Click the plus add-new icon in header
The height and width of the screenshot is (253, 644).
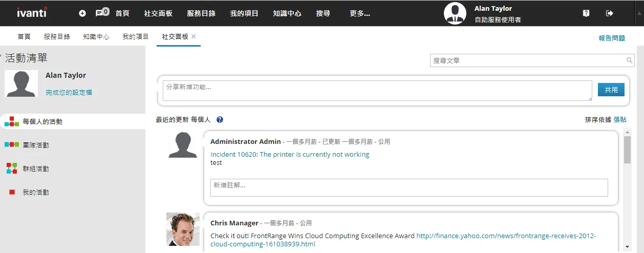tap(82, 13)
